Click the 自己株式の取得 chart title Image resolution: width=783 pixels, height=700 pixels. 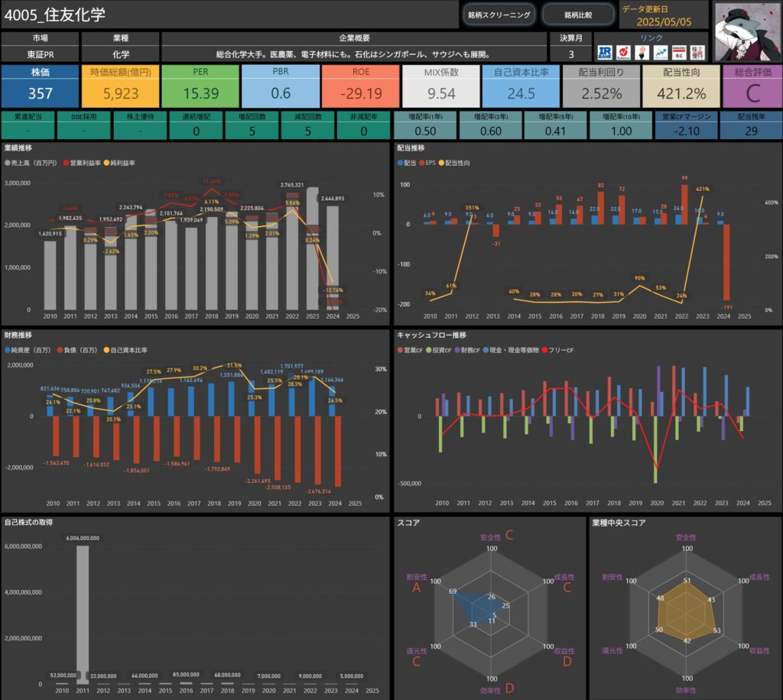click(28, 523)
